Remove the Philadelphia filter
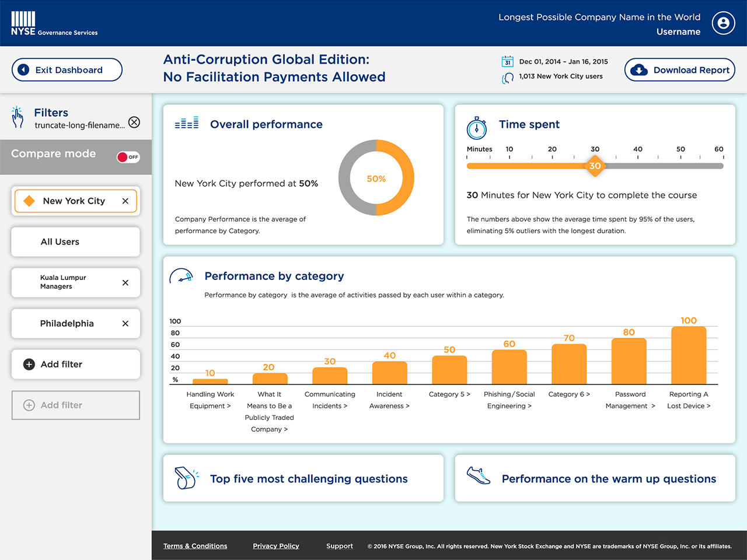 point(125,324)
